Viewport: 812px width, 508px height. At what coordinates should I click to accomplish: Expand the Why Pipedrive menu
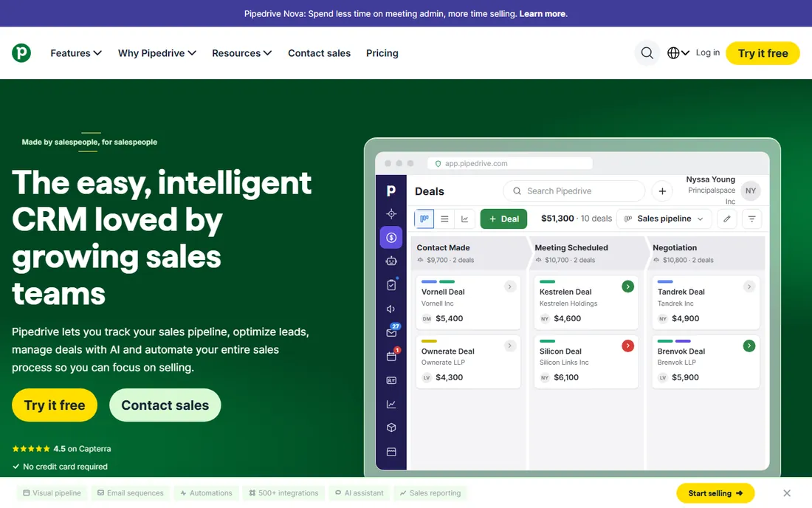pos(157,53)
